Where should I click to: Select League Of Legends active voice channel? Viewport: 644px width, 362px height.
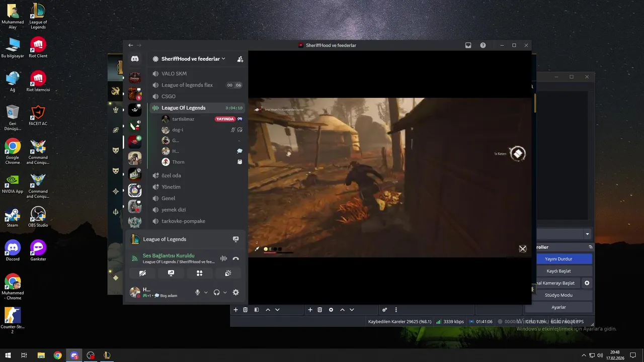[x=197, y=108]
